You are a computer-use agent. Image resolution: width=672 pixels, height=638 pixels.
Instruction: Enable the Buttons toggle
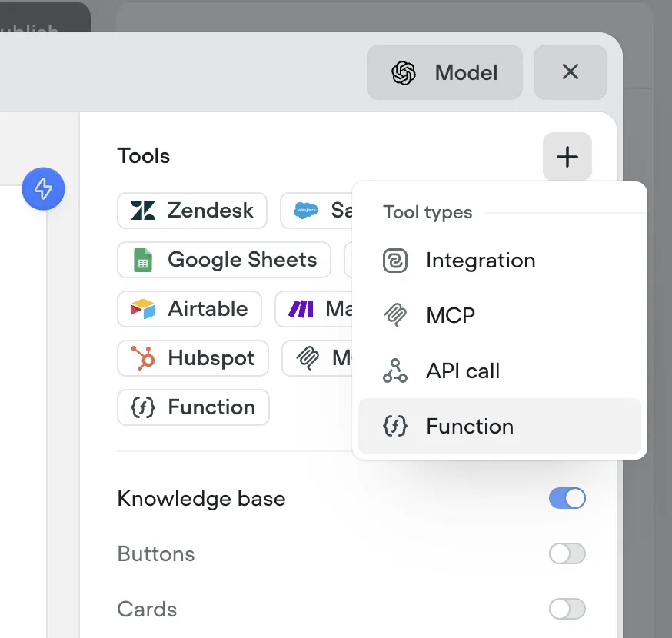567,553
